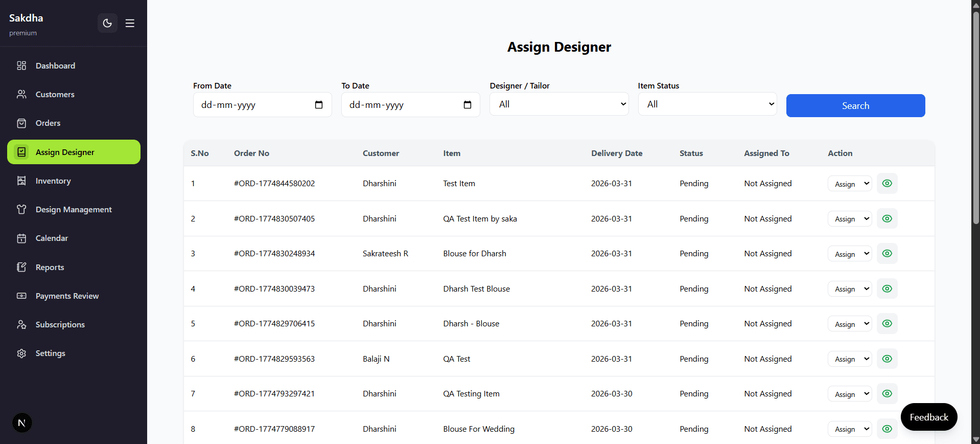This screenshot has height=444, width=980.
Task: Open Design Management shirt icon
Action: tap(21, 209)
